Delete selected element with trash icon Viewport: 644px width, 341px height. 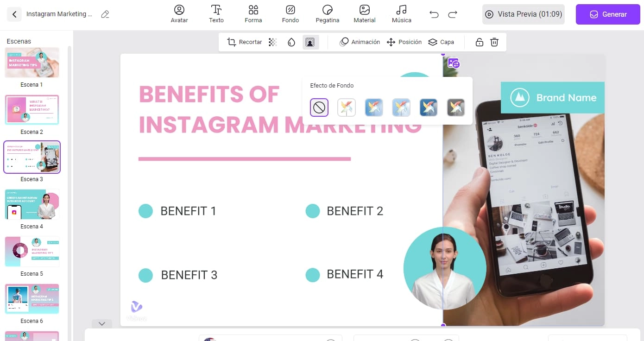coord(494,42)
